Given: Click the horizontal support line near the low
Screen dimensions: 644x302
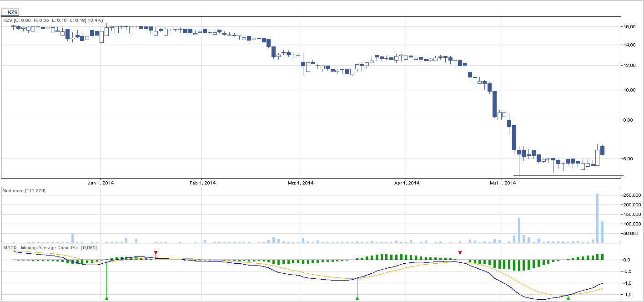Looking at the screenshot, I should (x=569, y=175).
